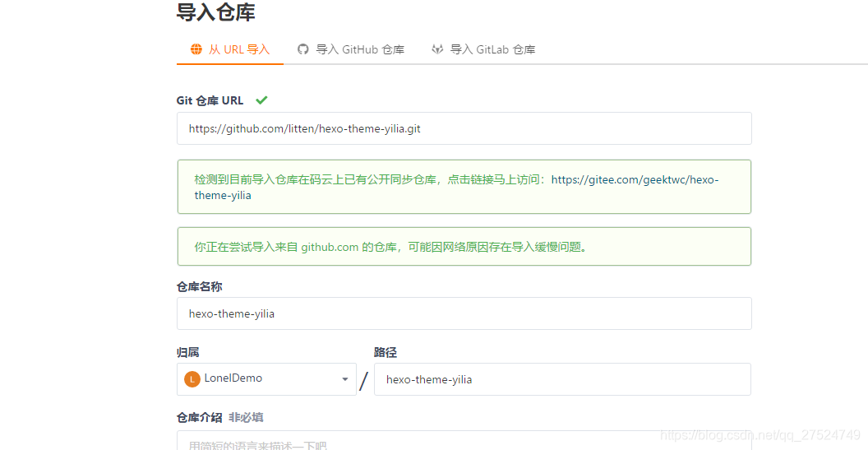Click the 仓库介绍 label

tap(199, 417)
